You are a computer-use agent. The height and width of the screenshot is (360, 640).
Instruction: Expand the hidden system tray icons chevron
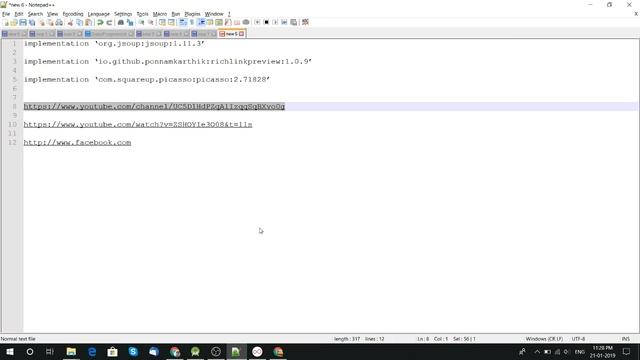click(537, 351)
